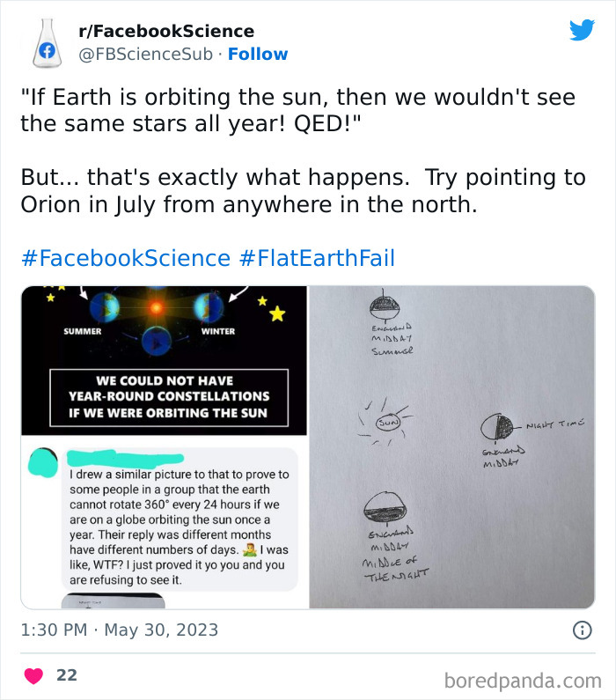
Task: Open the hand-drawn sun sketch image
Action: click(x=451, y=447)
